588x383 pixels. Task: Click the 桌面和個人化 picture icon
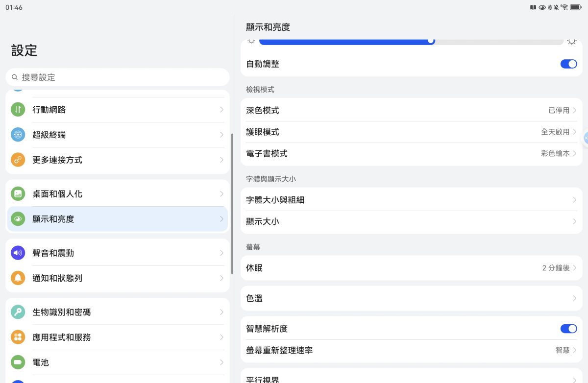[18, 194]
